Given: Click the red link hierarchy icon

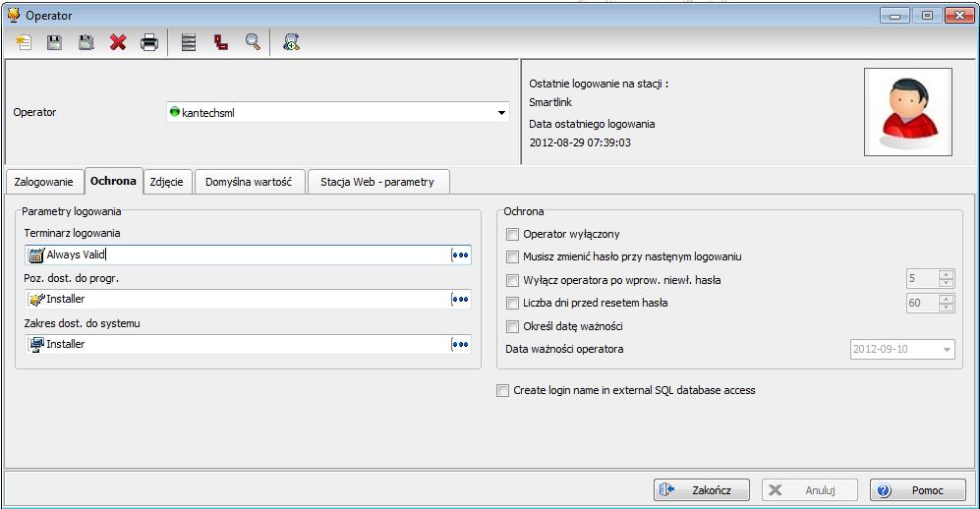Looking at the screenshot, I should click(220, 42).
